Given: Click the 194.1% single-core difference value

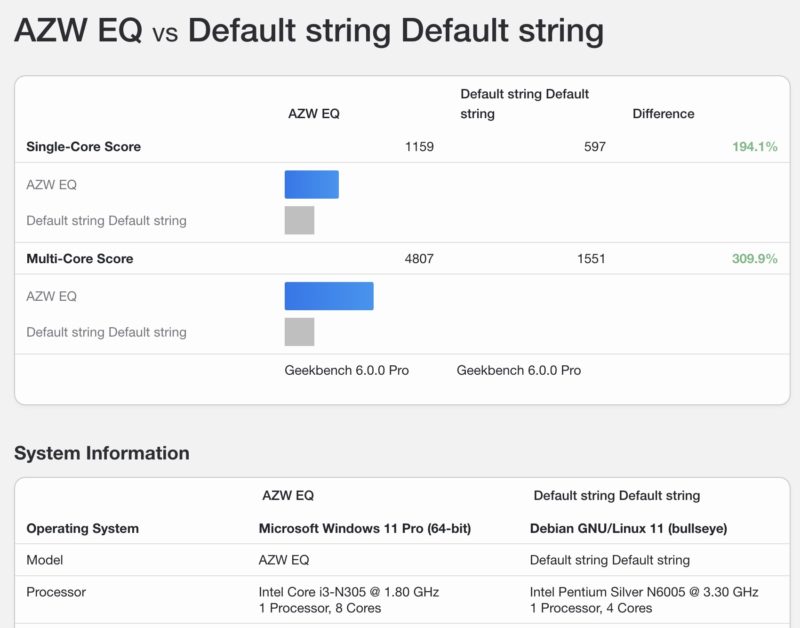Looking at the screenshot, I should [x=754, y=147].
